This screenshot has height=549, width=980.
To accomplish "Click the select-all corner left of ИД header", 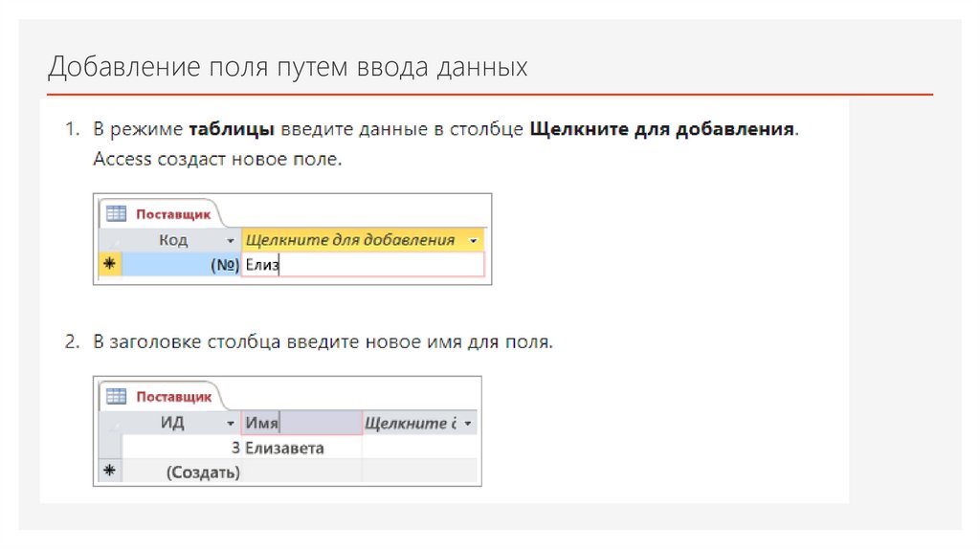I will [x=109, y=423].
